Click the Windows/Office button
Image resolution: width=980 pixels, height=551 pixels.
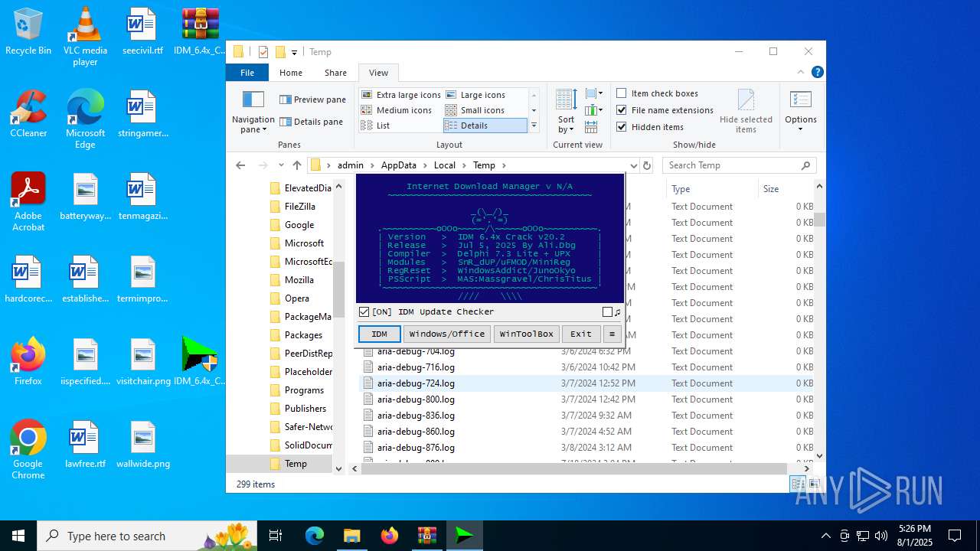(447, 334)
